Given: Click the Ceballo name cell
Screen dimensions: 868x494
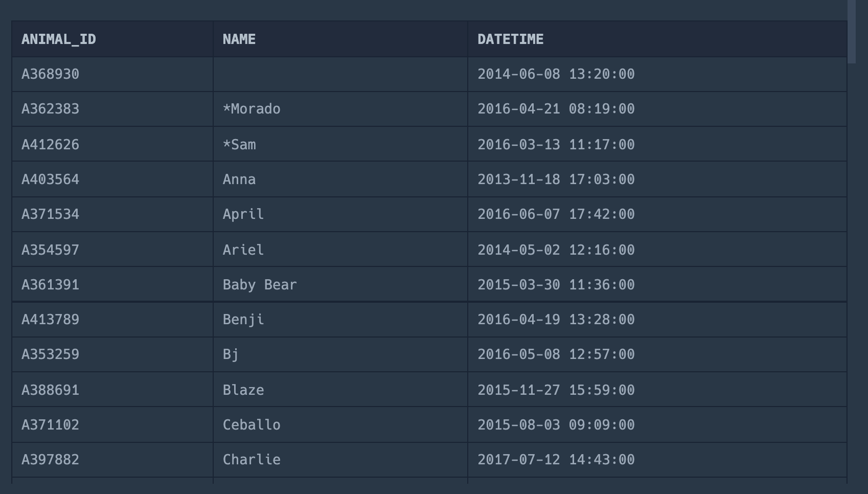Looking at the screenshot, I should (252, 425).
